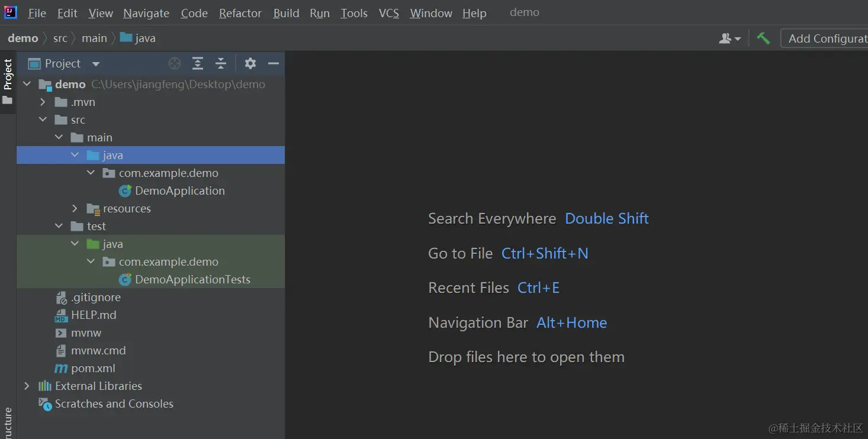Collapse the test folder
Image resolution: width=868 pixels, height=439 pixels.
point(59,227)
